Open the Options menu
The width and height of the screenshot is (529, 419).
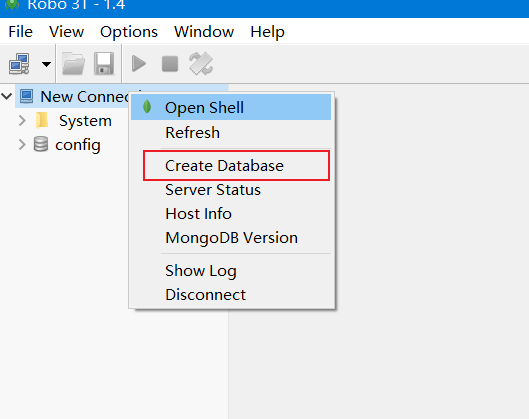click(129, 32)
